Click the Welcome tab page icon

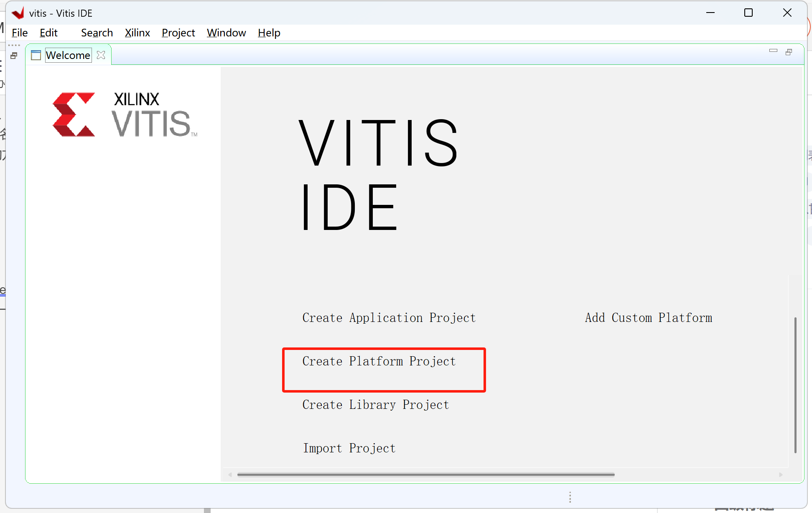[36, 55]
